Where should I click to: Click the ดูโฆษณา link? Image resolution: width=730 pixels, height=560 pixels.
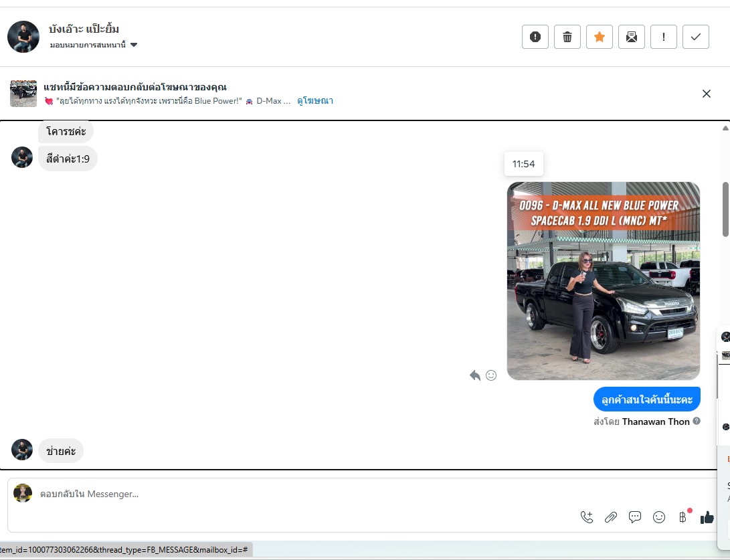314,100
